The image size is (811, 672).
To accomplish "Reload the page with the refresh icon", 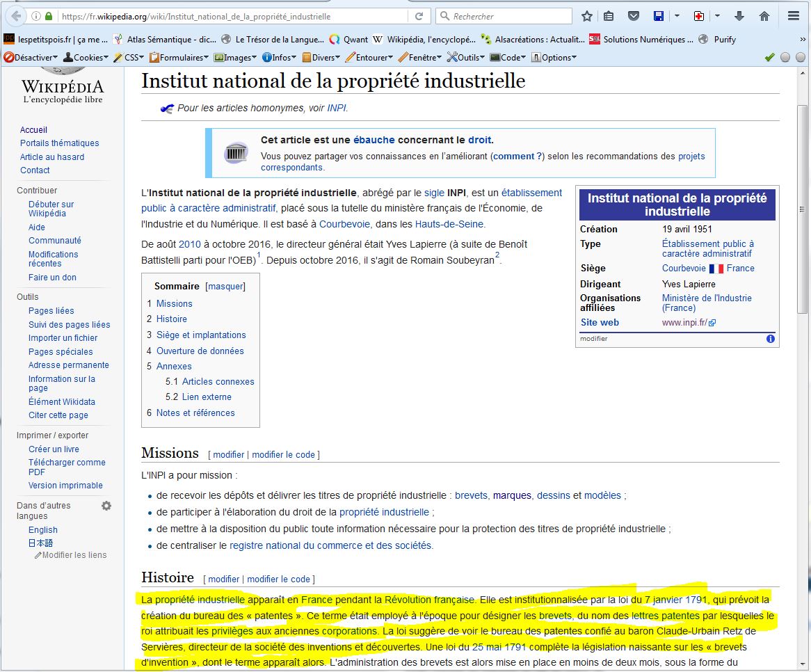I will point(419,16).
